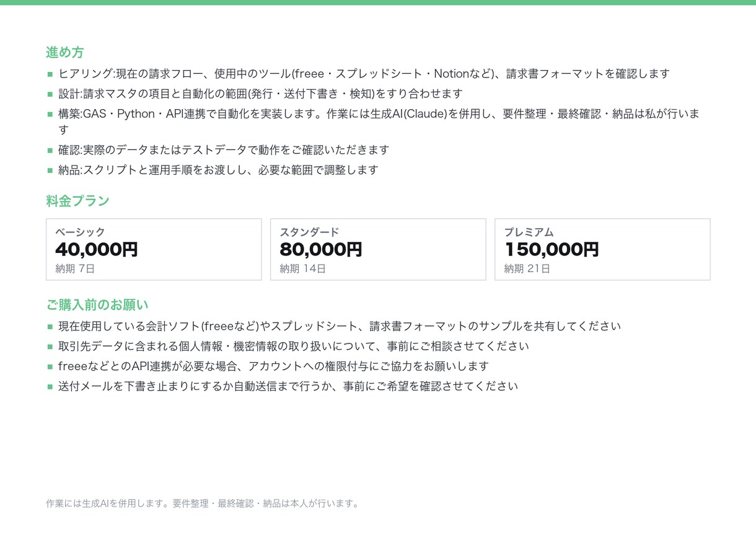Viewport: 756px width, 535px height.
Task: Select the 現在使用している会計ソフト bullet line
Action: pos(340,326)
